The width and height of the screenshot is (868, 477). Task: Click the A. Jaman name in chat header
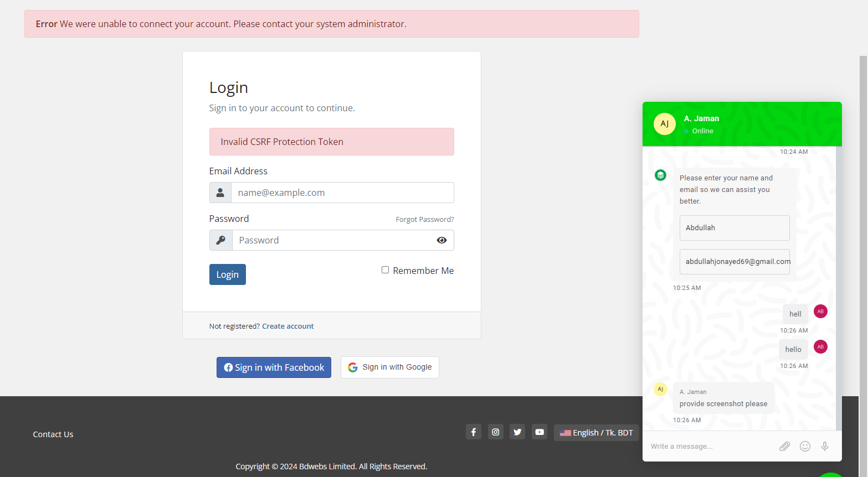coord(701,118)
